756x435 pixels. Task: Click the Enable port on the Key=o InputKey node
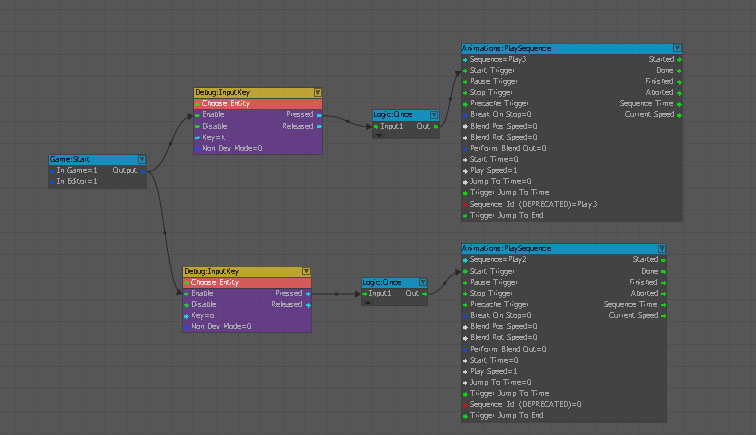199,293
